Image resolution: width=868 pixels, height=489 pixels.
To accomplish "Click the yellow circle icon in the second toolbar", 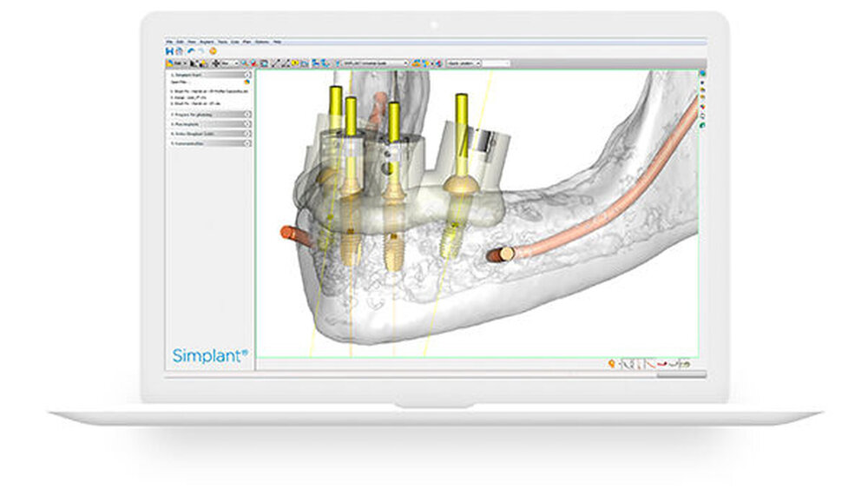I will (x=295, y=63).
